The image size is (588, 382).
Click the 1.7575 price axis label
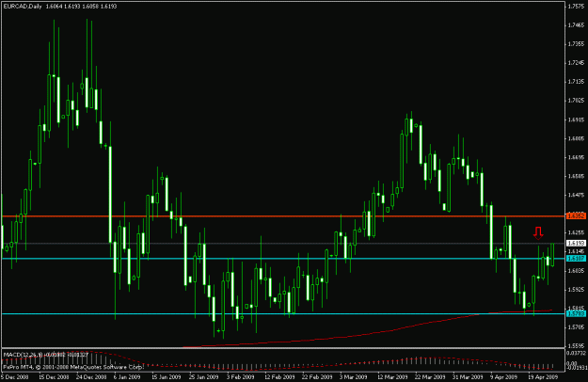(577, 6)
